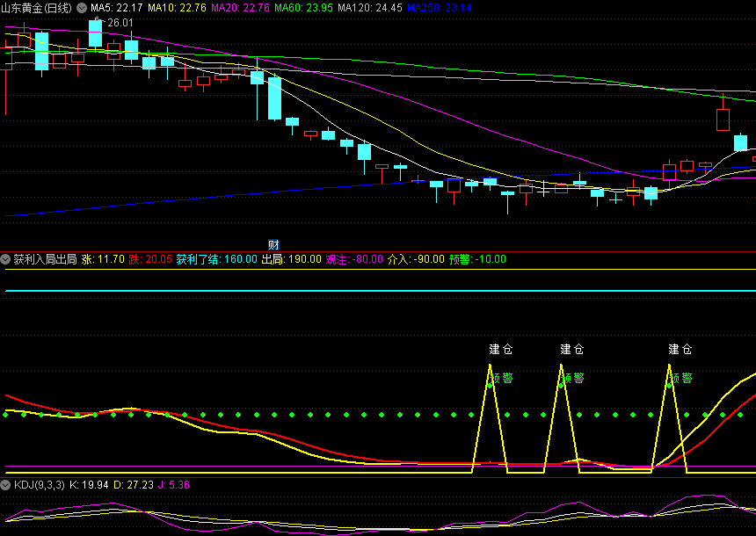Click the J: 5.36 value
Viewport: 756px width, 536px height.
pyautogui.click(x=174, y=485)
